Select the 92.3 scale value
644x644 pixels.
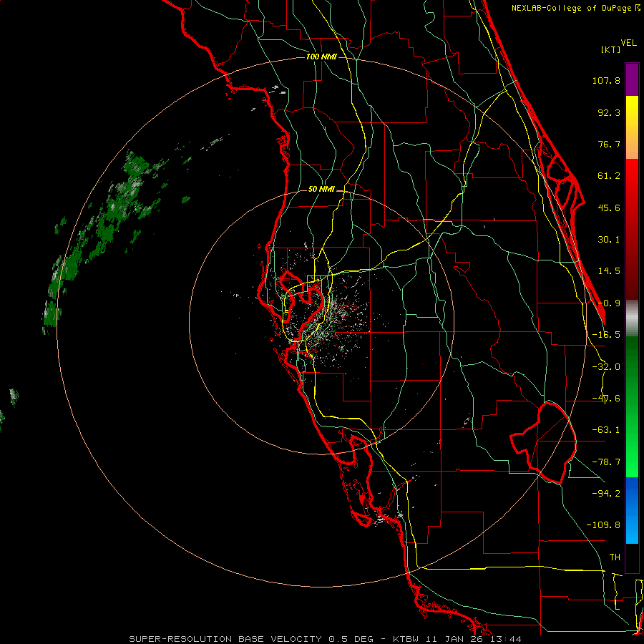tap(609, 112)
